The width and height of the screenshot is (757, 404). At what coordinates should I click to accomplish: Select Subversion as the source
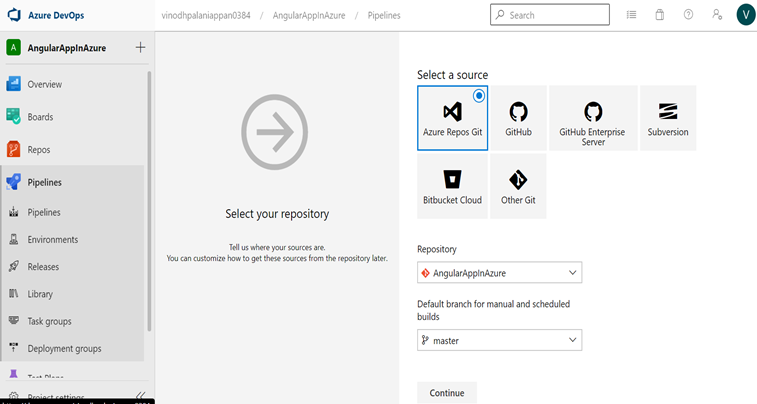(667, 118)
